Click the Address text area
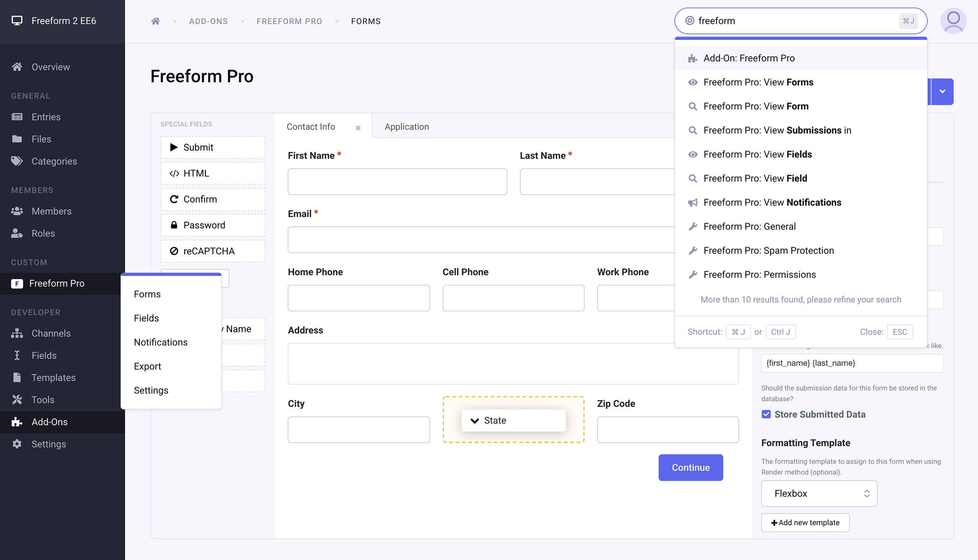This screenshot has width=978, height=560. click(513, 364)
